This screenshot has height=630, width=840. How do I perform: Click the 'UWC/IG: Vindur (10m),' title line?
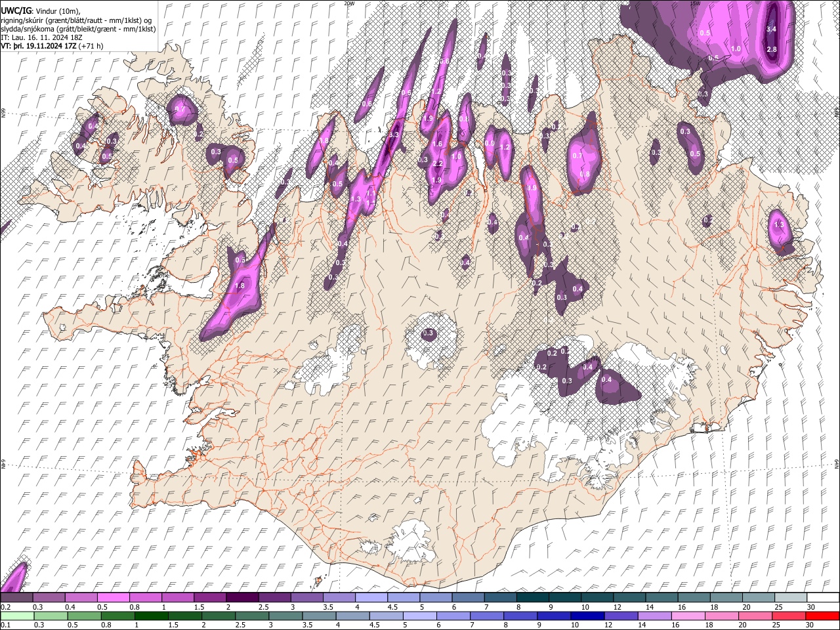coord(41,11)
